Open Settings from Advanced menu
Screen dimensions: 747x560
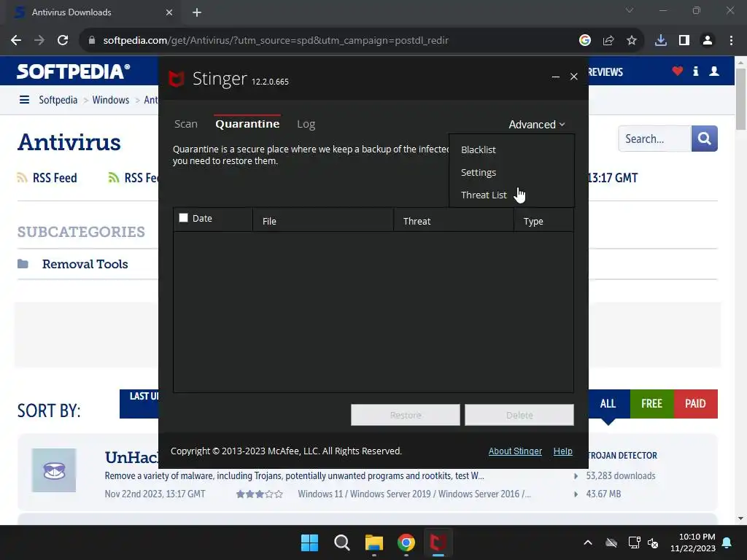(x=479, y=172)
